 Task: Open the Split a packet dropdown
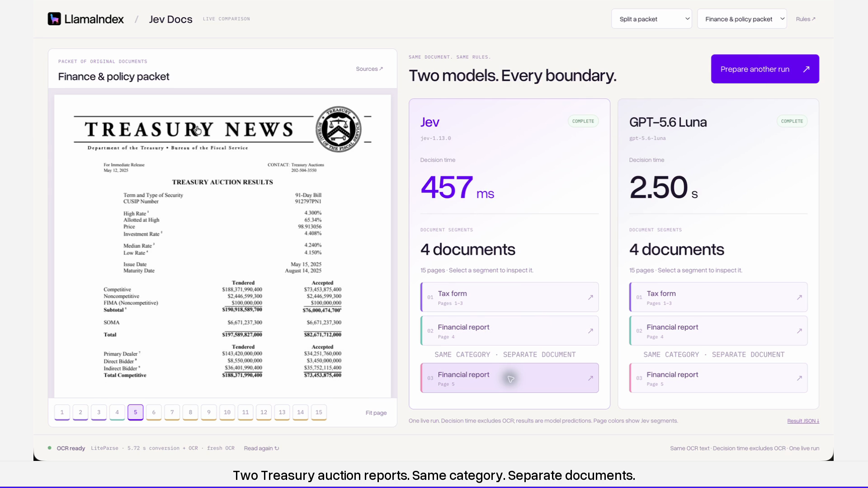(x=651, y=19)
